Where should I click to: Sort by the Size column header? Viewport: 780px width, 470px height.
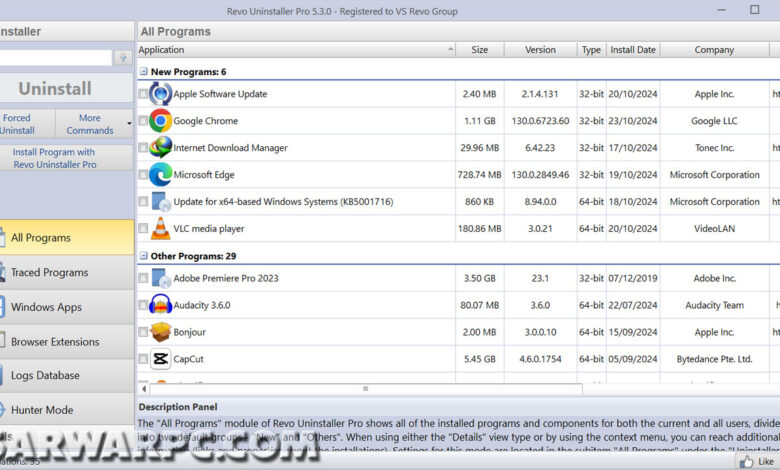480,50
